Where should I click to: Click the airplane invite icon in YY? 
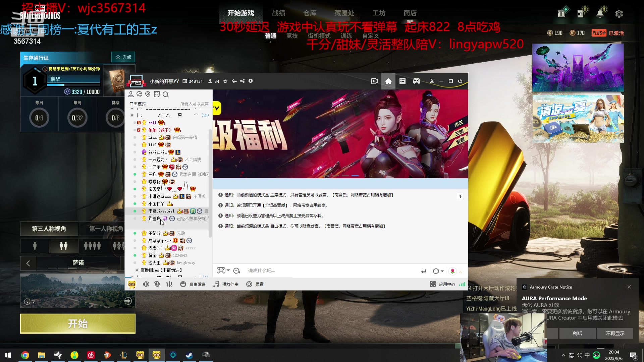234,81
